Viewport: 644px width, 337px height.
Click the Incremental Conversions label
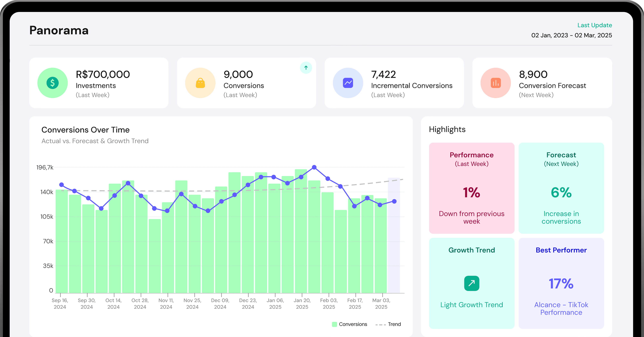(412, 86)
